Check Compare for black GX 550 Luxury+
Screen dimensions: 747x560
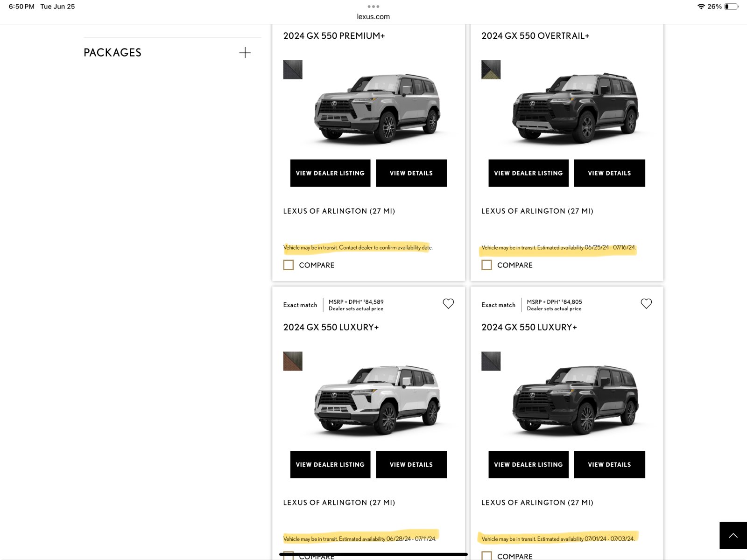click(486, 556)
